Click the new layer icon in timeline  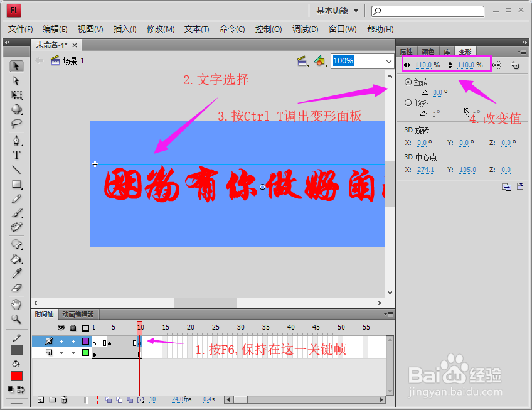tap(41, 400)
